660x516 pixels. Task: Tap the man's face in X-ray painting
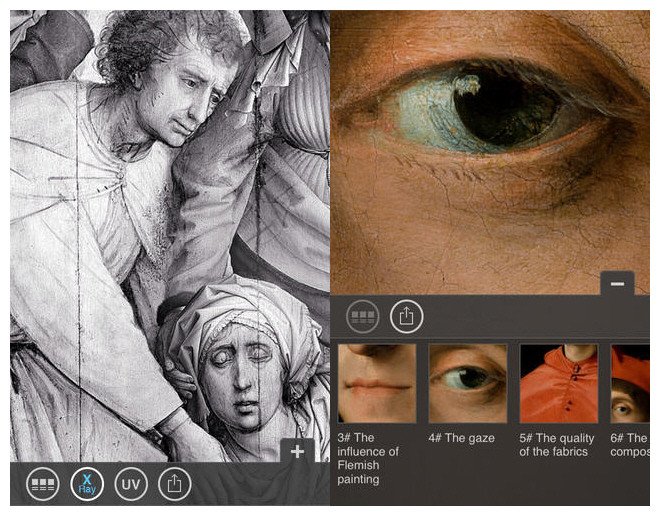(x=188, y=85)
